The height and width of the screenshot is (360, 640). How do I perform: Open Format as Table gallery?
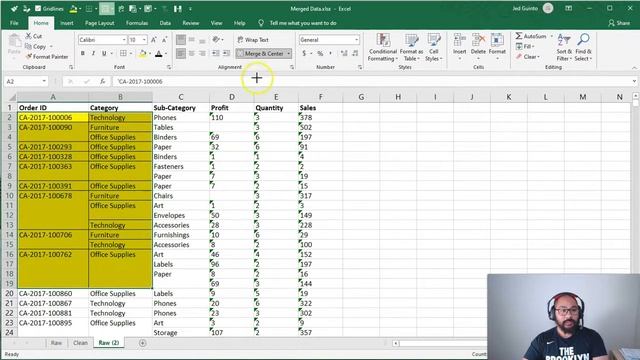411,47
